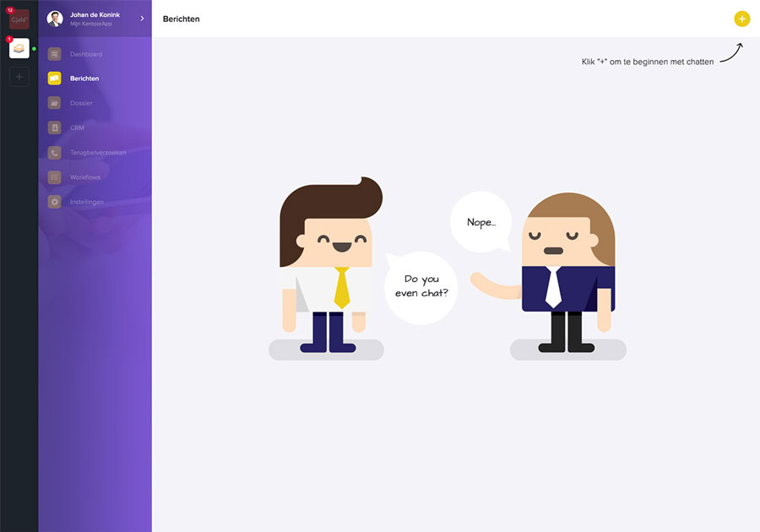Click the "Do you even chat?" speech bubble

421,287
